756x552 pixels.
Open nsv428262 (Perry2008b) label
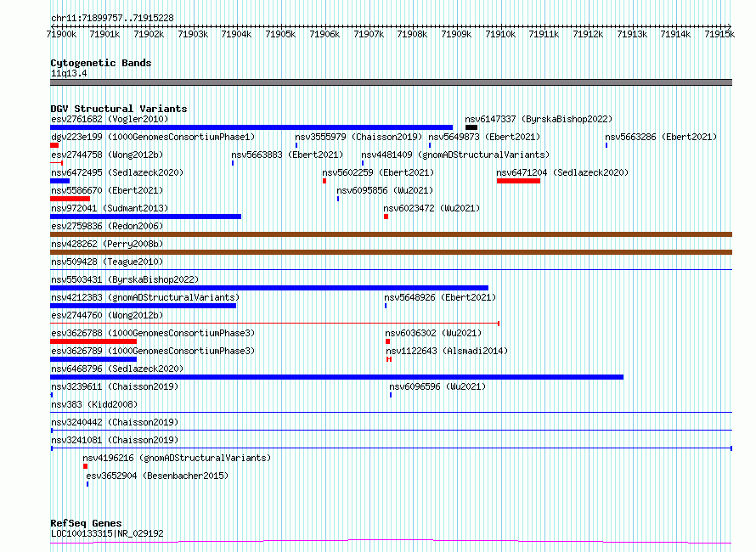tap(107, 244)
